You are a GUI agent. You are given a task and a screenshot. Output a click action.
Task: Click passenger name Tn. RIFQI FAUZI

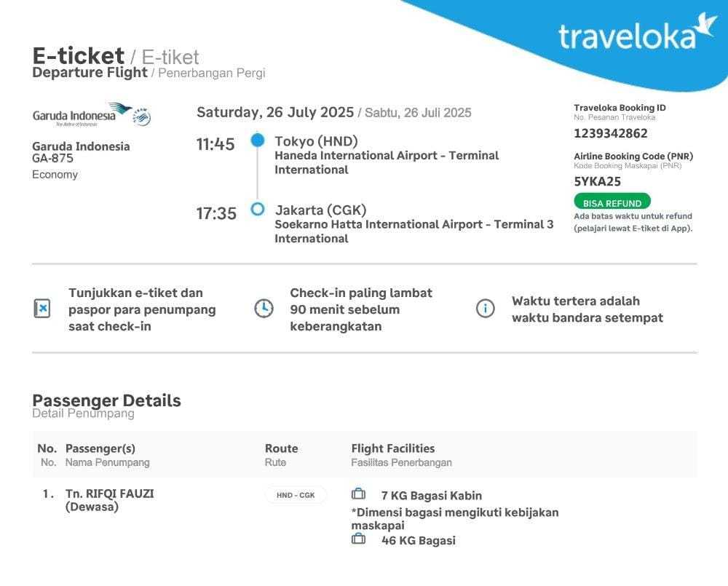point(109,494)
